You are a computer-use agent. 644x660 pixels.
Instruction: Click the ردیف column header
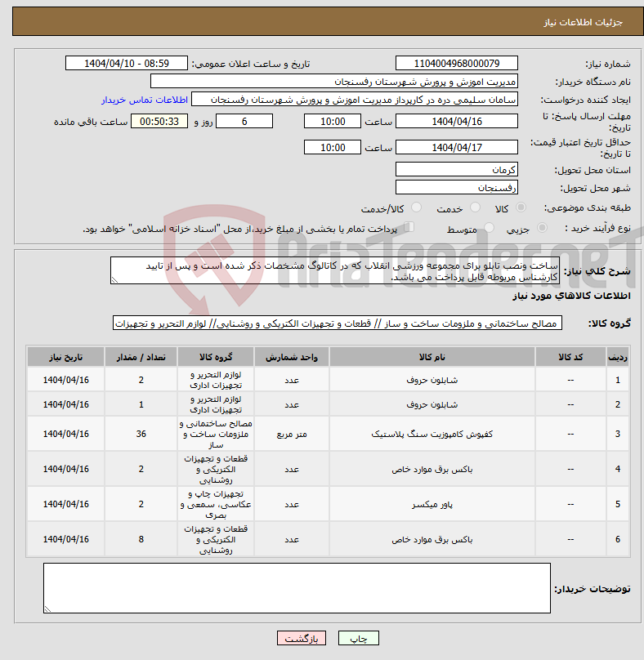[x=618, y=357]
